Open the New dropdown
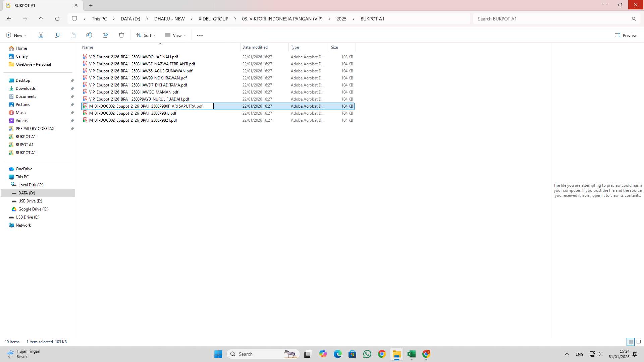This screenshot has height=362, width=644. [16, 35]
